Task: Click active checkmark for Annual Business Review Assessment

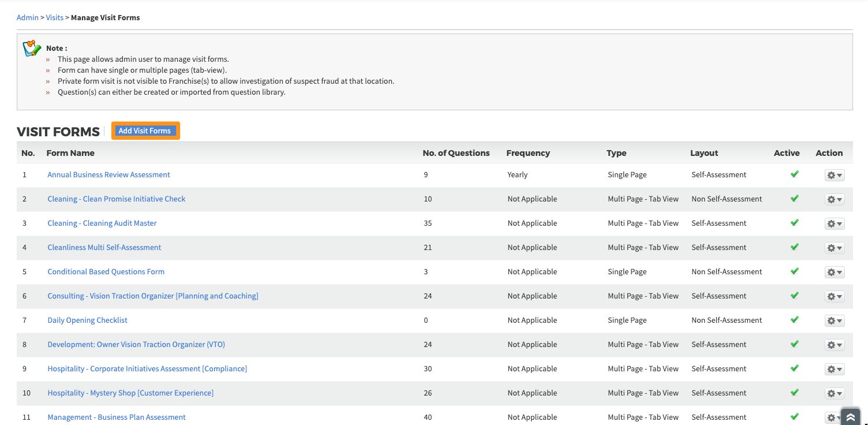Action: [795, 174]
